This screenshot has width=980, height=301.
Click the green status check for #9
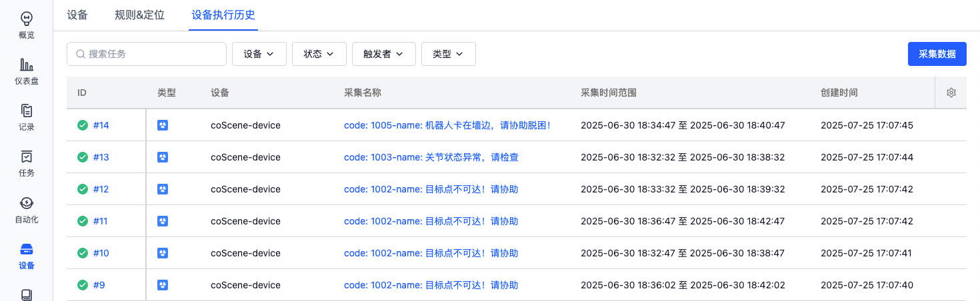click(83, 285)
